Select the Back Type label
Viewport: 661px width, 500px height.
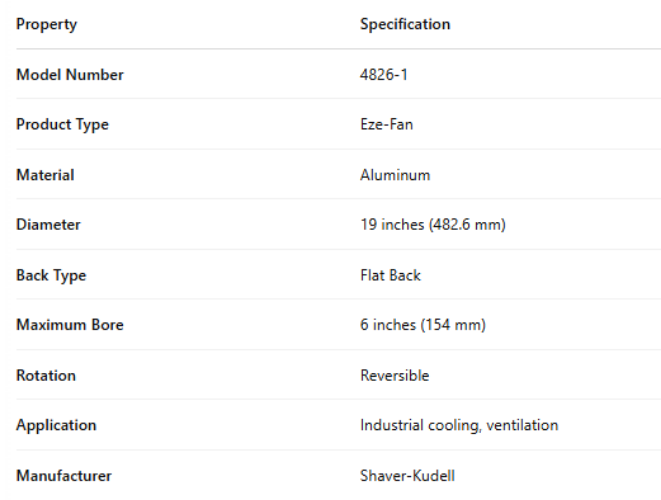coord(51,275)
